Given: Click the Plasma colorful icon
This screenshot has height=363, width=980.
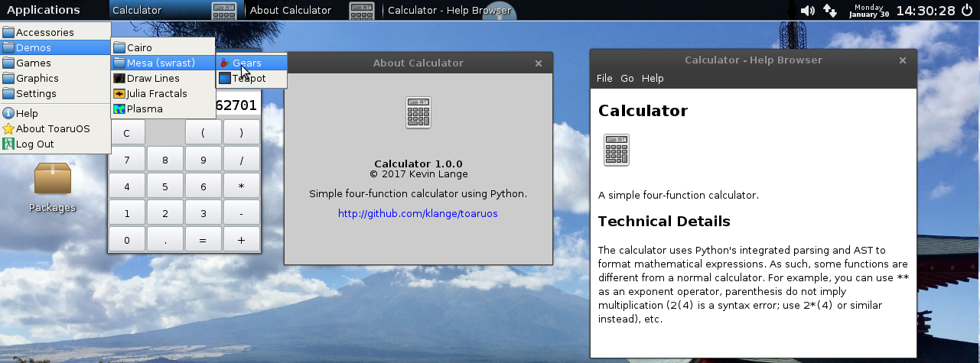Looking at the screenshot, I should click(119, 109).
